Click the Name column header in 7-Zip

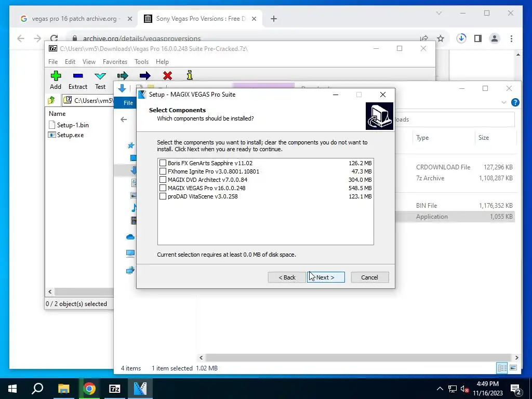pos(57,114)
